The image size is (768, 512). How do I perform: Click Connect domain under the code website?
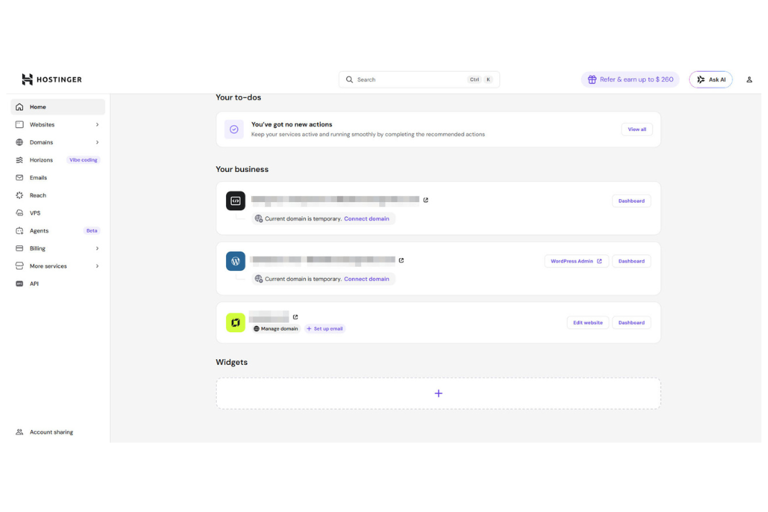click(366, 219)
